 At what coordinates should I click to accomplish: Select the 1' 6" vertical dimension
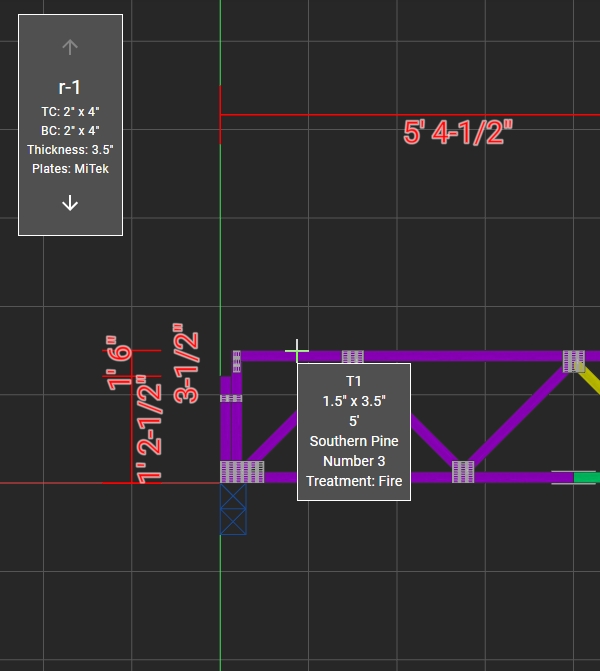pos(121,363)
